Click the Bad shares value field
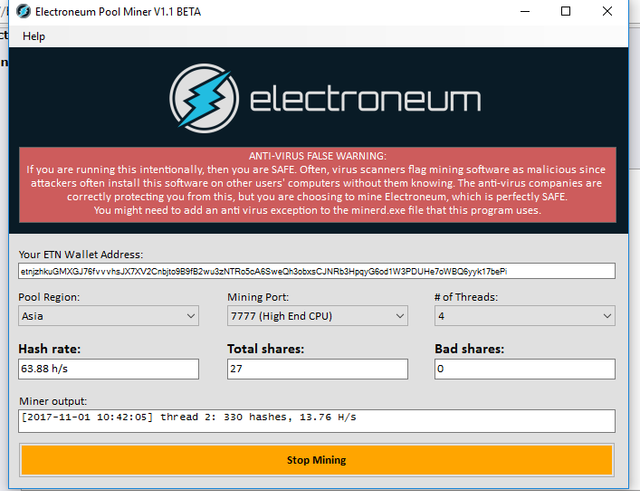Image resolution: width=640 pixels, height=491 pixels. (525, 369)
